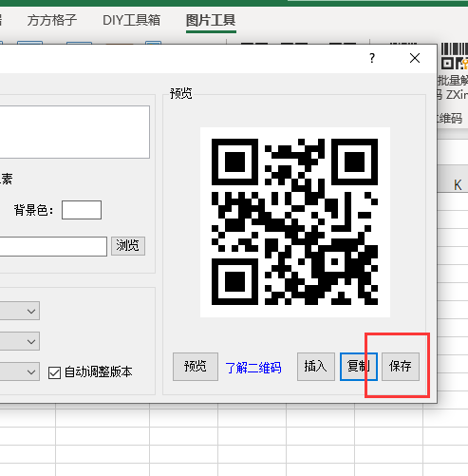The image size is (468, 476).
Task: Pick the 背景色 color swatch
Action: tap(82, 210)
